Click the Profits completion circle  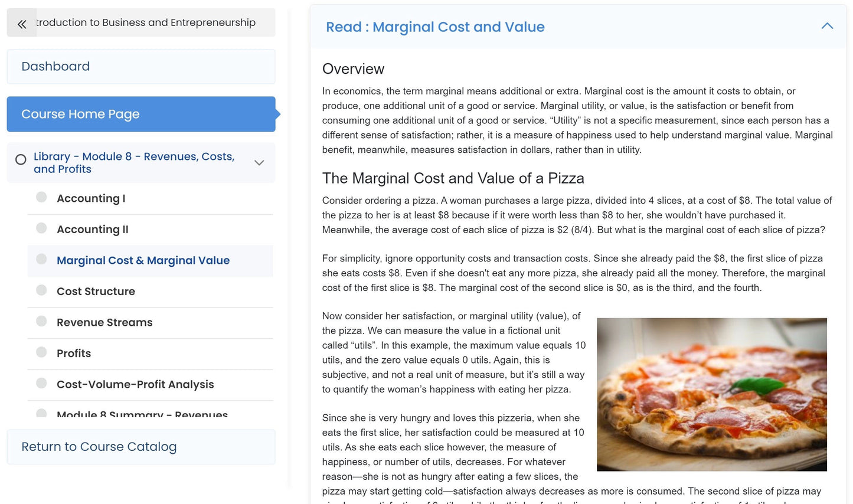coord(41,352)
